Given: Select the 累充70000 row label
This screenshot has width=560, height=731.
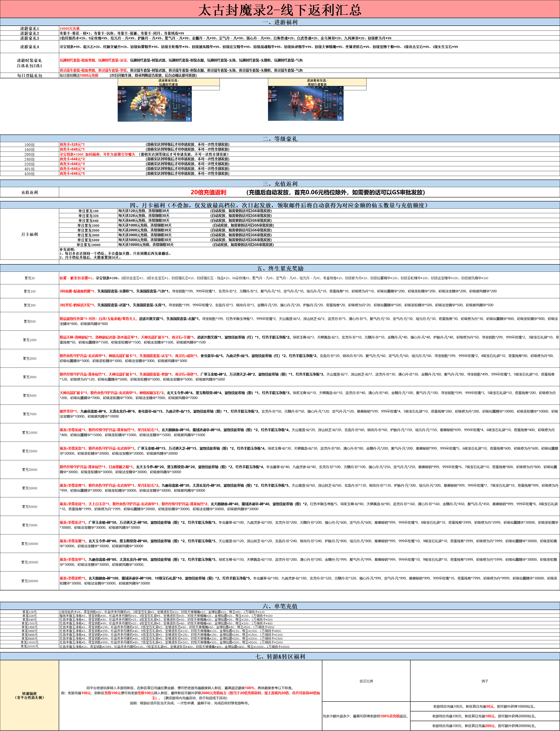Looking at the screenshot, I should pos(29,525).
